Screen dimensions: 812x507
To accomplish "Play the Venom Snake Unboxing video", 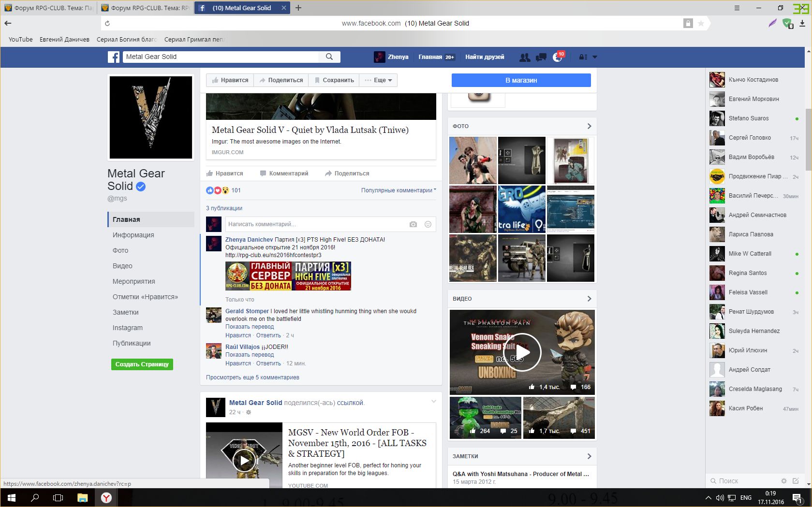I will coord(522,352).
